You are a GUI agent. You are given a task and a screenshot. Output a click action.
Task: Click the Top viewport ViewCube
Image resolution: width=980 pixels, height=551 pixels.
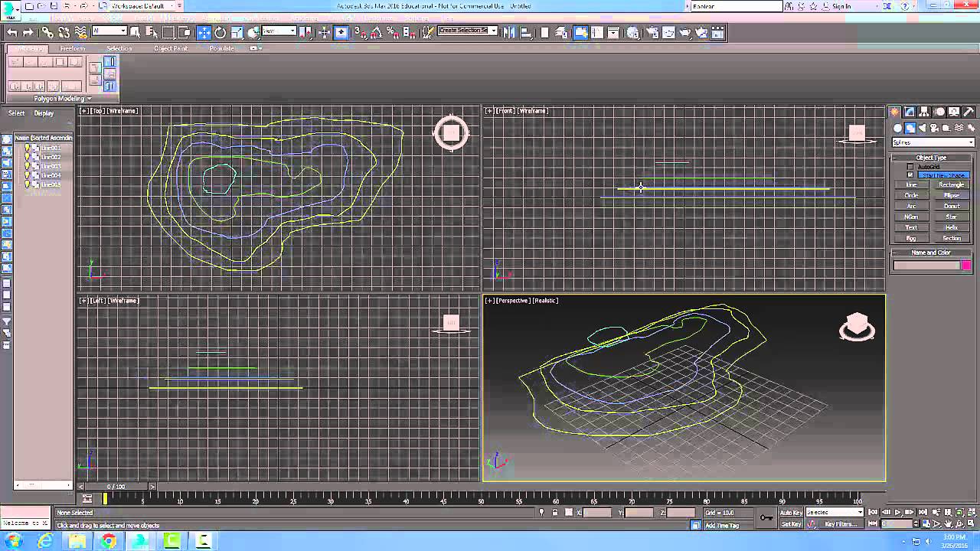(x=451, y=133)
